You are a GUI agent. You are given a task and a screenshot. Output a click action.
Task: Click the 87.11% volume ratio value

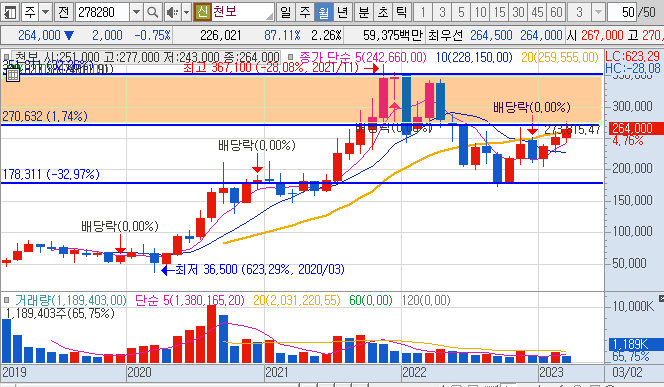point(282,36)
